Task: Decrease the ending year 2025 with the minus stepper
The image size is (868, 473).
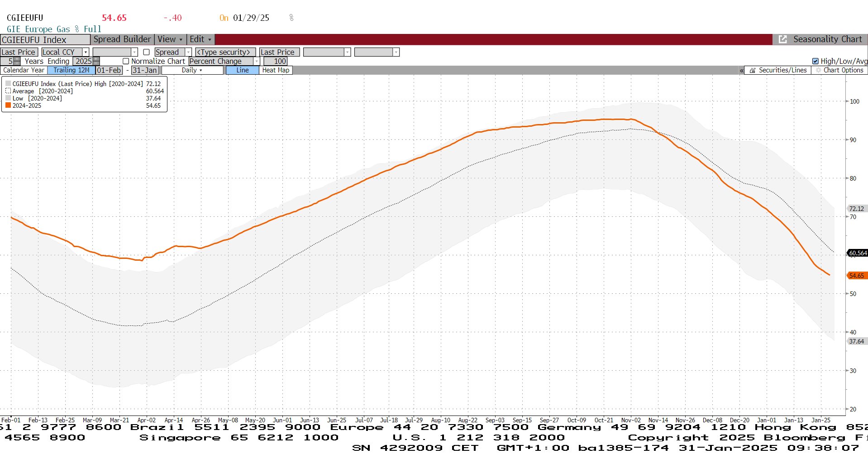Action: 96,63
